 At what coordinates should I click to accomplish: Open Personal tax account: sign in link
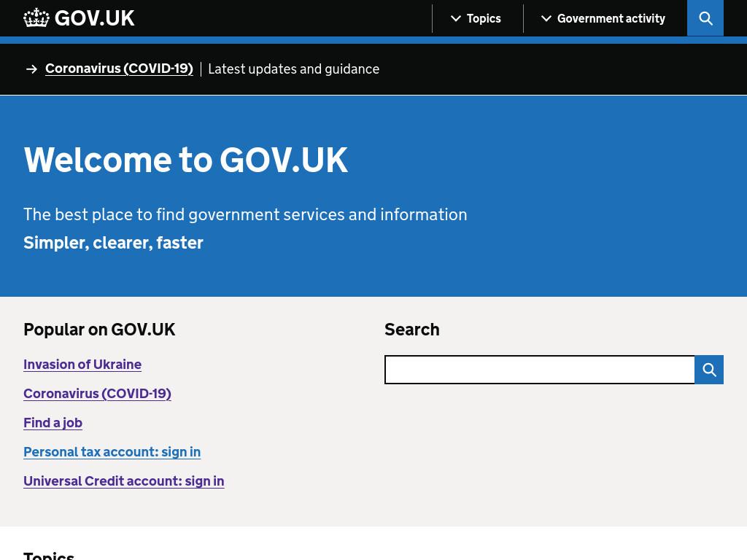112,452
